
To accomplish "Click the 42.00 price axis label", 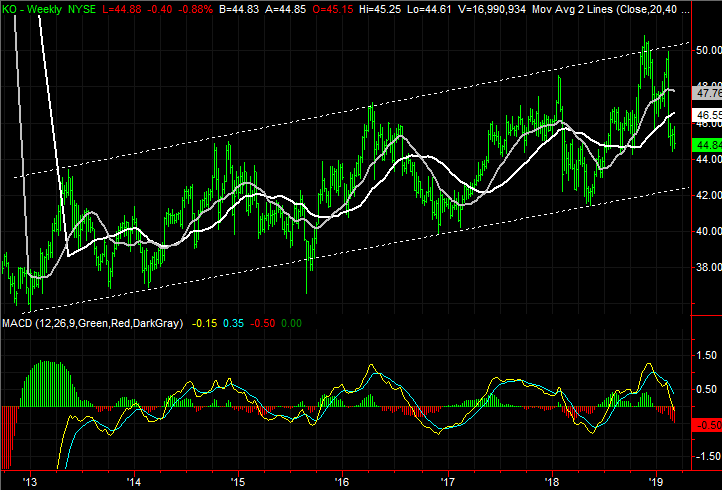I will (708, 195).
